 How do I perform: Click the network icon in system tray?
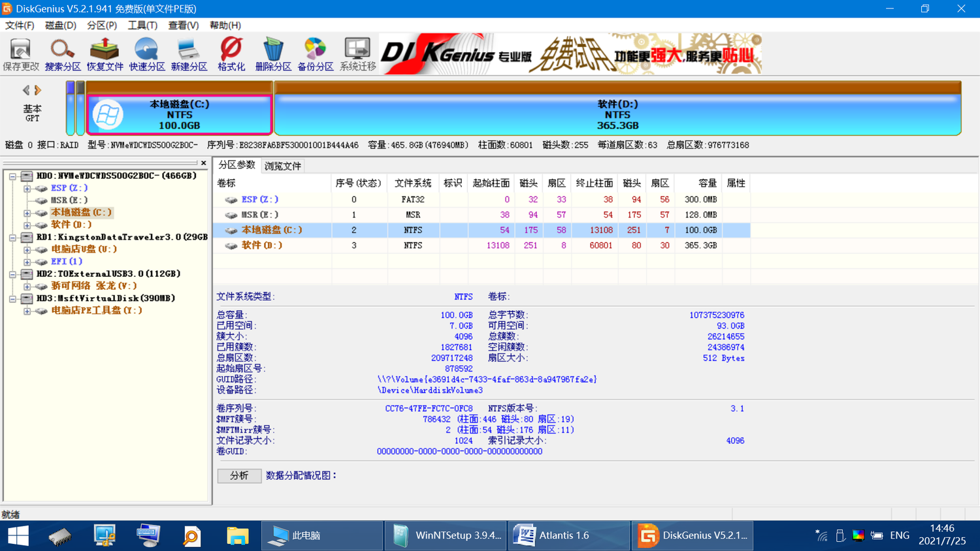point(822,535)
